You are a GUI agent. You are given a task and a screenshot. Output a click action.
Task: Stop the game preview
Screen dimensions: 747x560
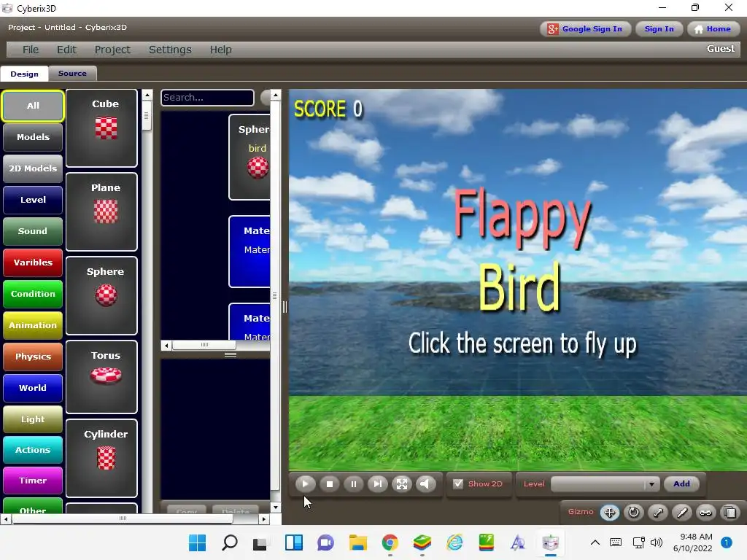(x=329, y=484)
